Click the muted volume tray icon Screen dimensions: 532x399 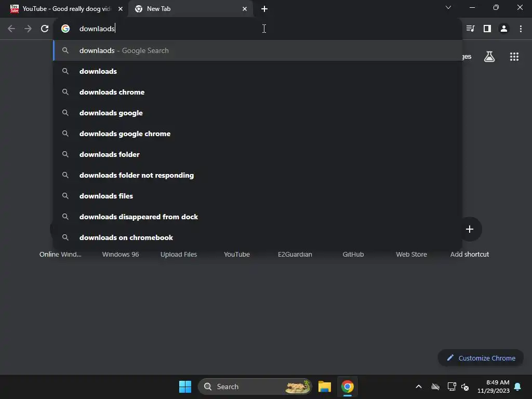(x=465, y=387)
